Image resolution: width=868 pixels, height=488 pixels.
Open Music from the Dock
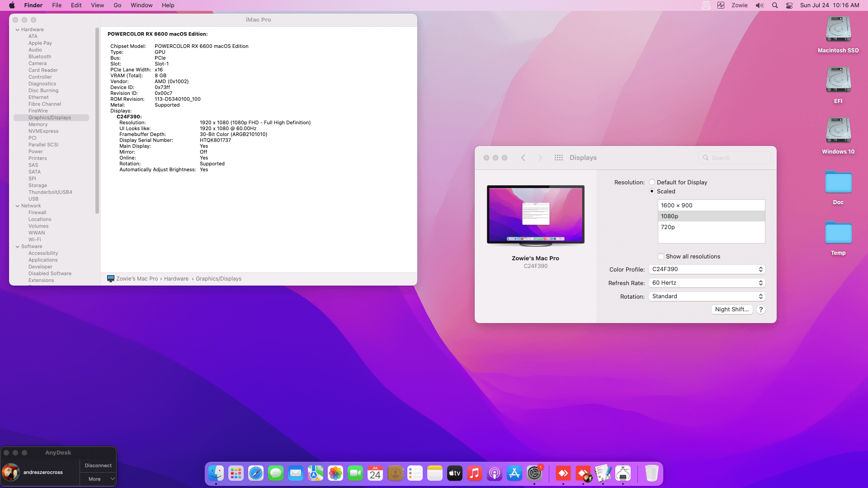click(x=475, y=473)
